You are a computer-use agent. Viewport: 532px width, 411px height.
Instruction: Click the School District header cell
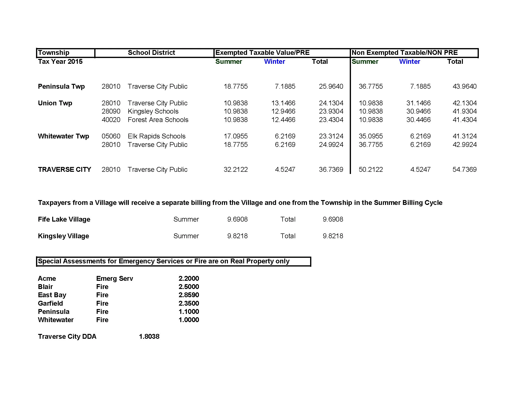coord(151,53)
